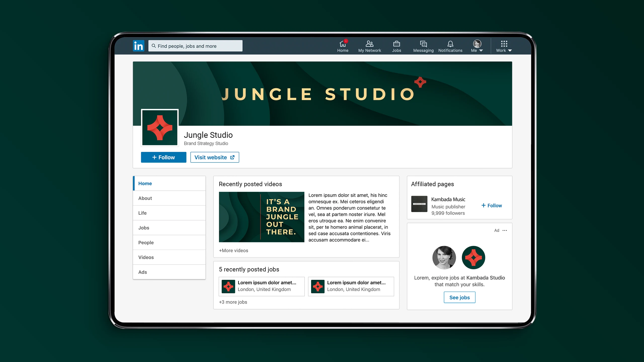Click the Find people search field
The image size is (644, 362).
click(x=195, y=46)
